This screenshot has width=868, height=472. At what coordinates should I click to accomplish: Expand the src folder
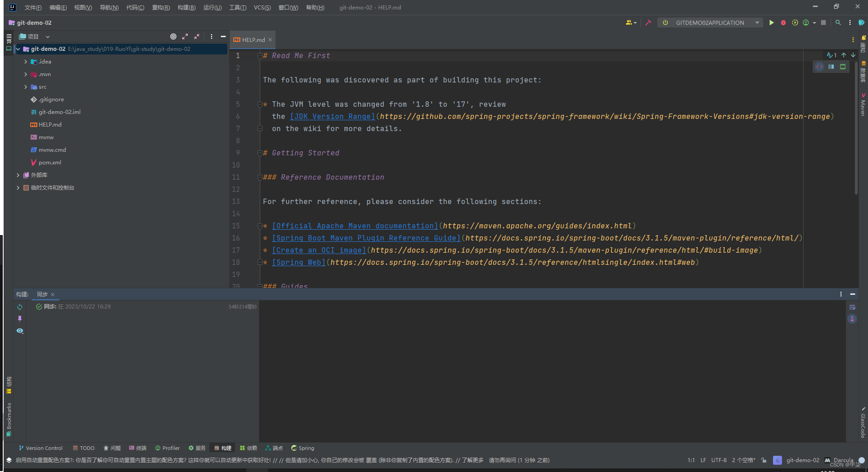click(x=26, y=87)
